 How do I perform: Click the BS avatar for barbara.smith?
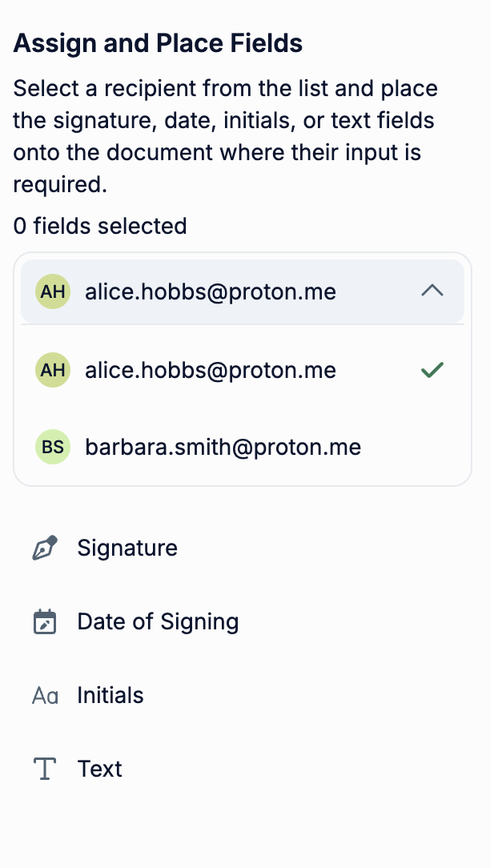click(53, 447)
